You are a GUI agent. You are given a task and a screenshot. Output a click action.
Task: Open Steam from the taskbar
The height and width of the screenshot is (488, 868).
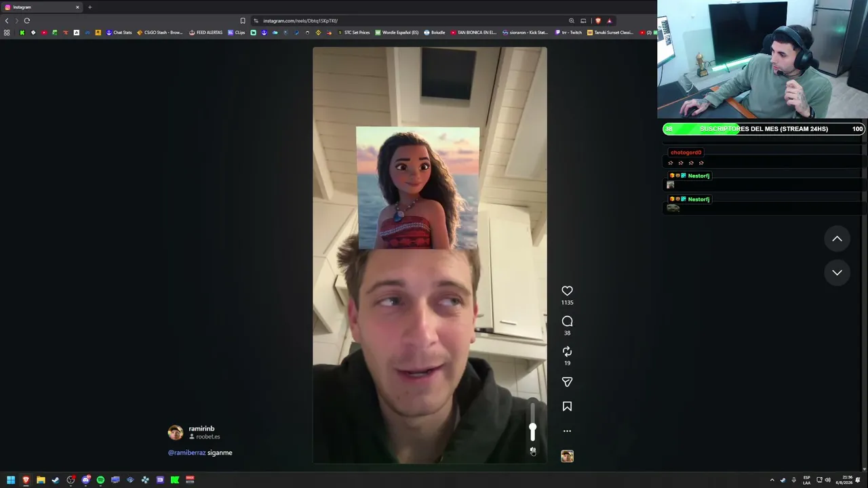pyautogui.click(x=56, y=480)
